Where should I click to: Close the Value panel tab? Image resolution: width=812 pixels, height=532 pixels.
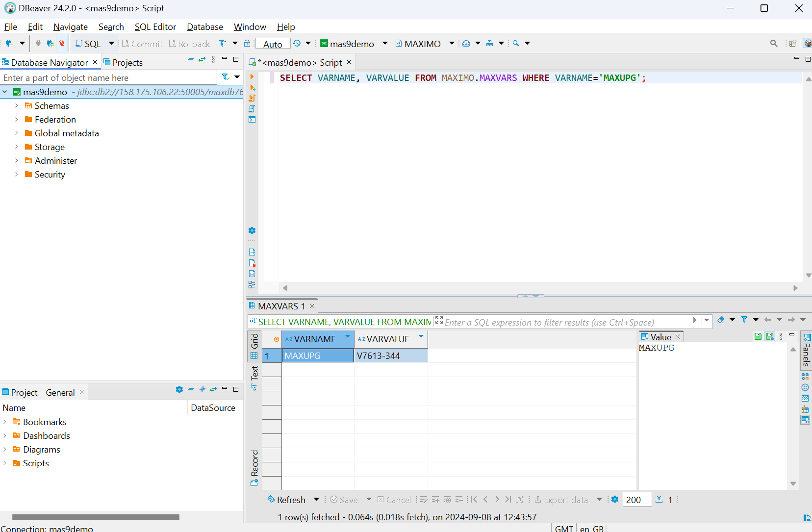(x=678, y=337)
